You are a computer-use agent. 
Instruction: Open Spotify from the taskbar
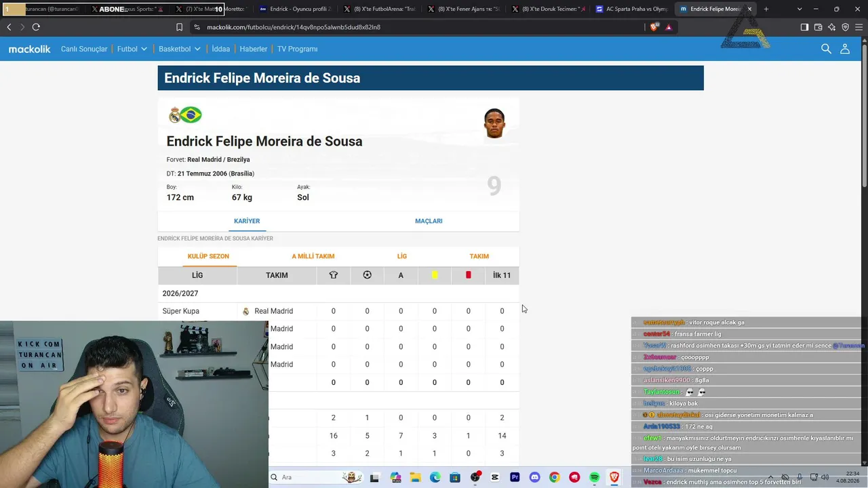[595, 477]
